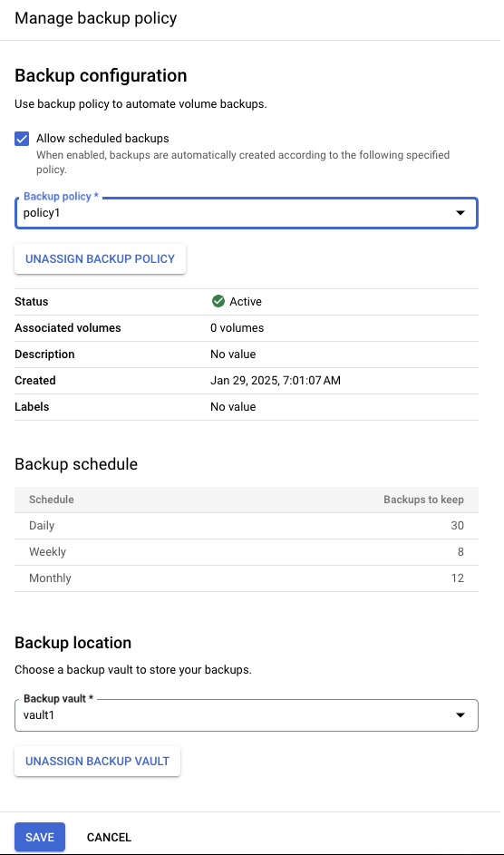Open the Backup vault dropdown arrow
The image size is (504, 855).
[x=460, y=714]
